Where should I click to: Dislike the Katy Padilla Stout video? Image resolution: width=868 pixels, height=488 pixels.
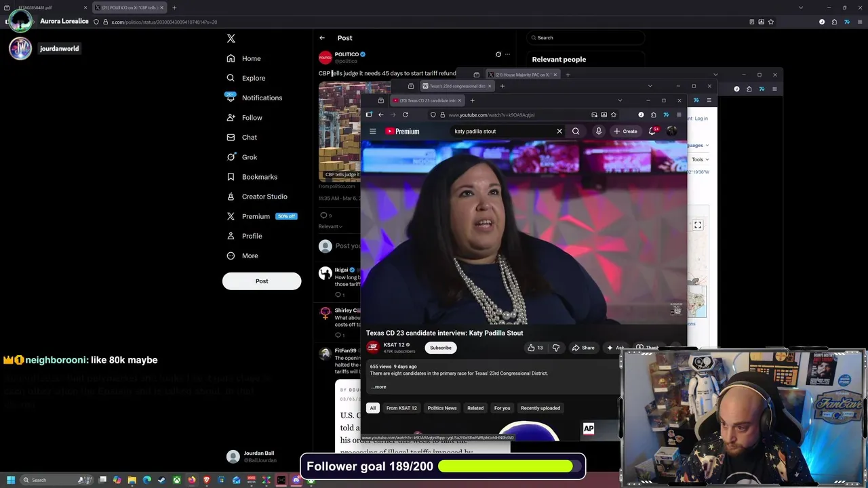click(556, 348)
